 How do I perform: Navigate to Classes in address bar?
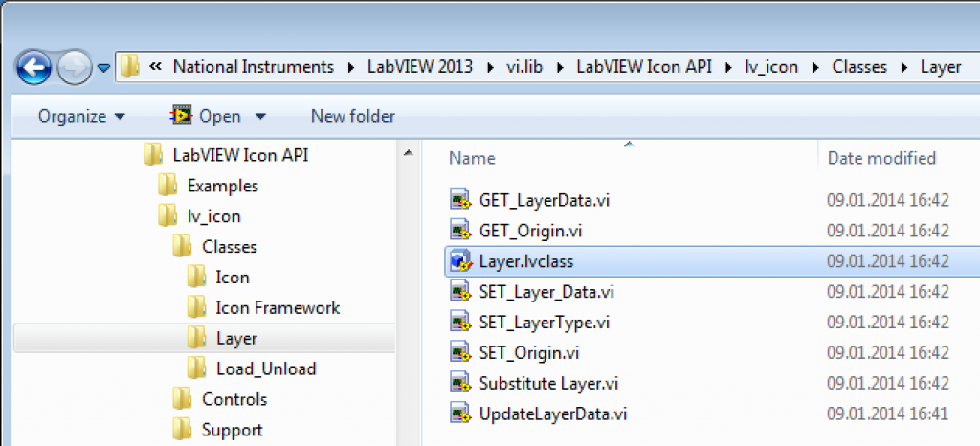tap(859, 67)
